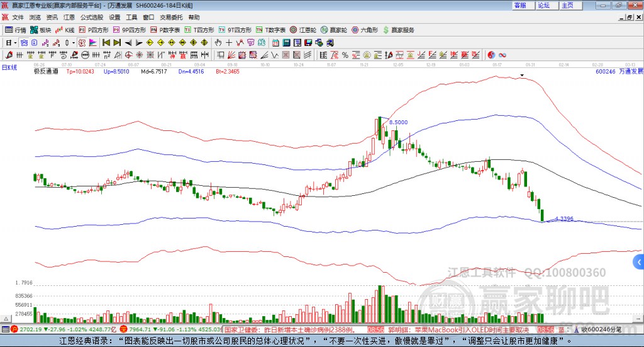Viewport: 644px width, 347px height.
Task: Select the crosshair cursor tool
Action: [230, 42]
